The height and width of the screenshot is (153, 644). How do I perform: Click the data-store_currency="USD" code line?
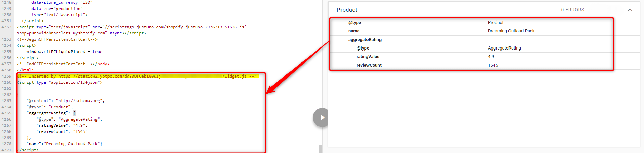[x=62, y=2]
